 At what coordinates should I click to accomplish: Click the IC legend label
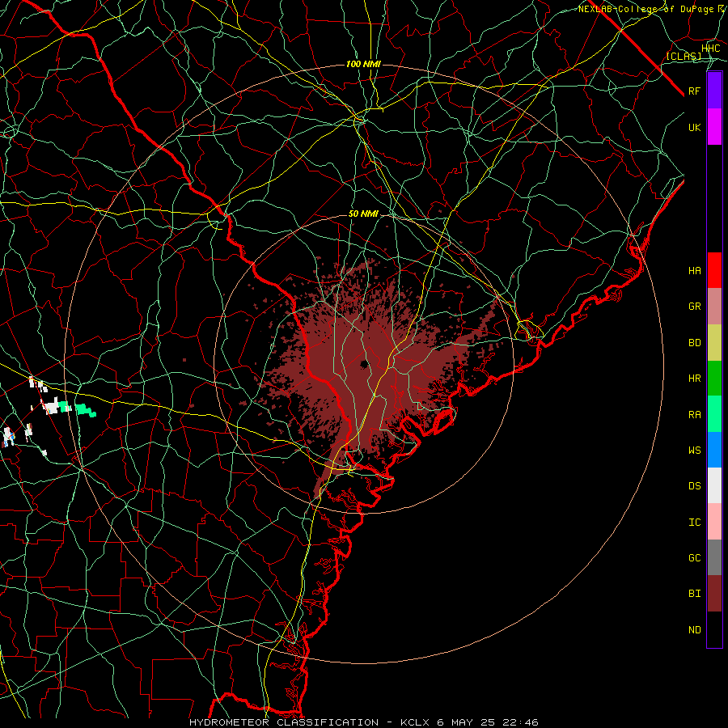point(694,523)
